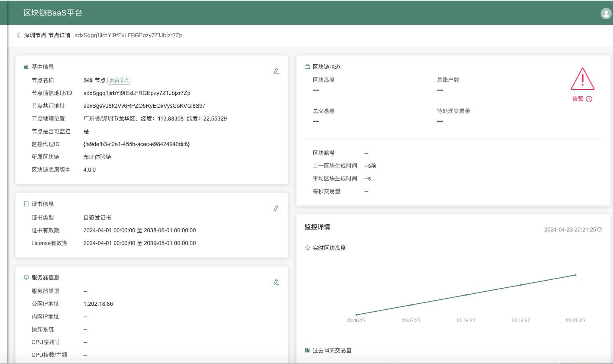613x364 pixels.
Task: Click the CPU序列号 label
Action: coord(45,342)
